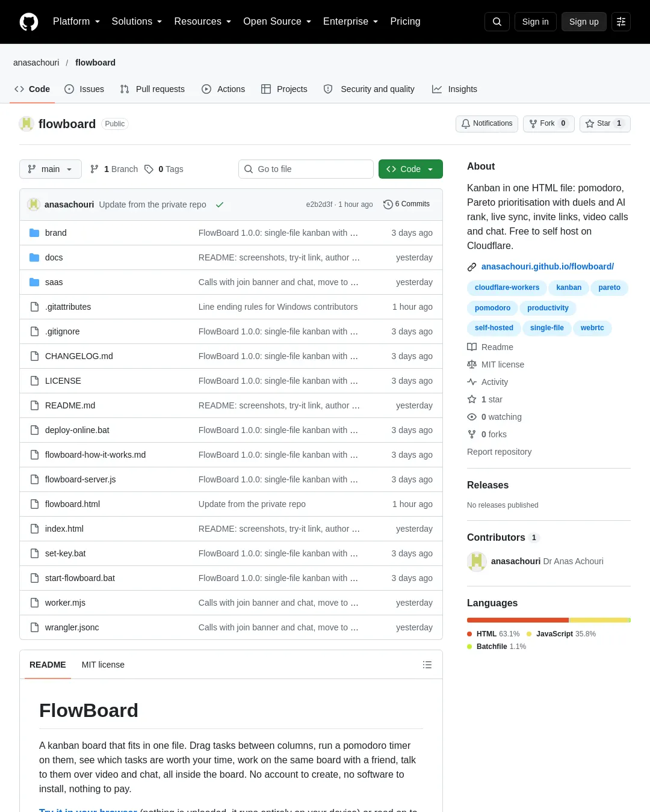Open the wrangler.jsonc file
Screen dimensions: 650x812
pyautogui.click(x=72, y=627)
